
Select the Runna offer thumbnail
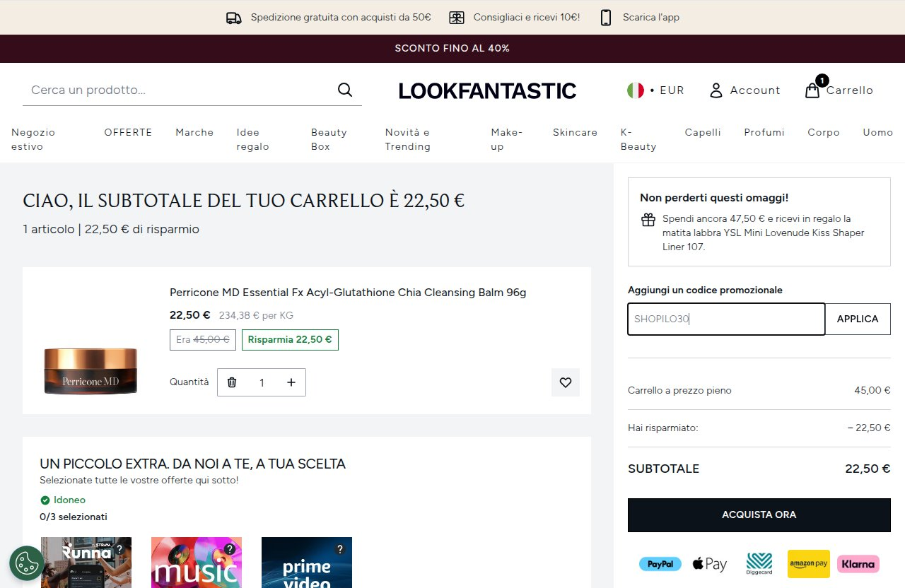coord(86,563)
